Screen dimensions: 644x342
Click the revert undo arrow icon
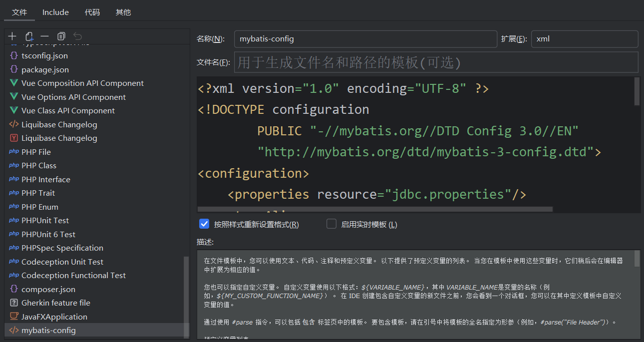click(77, 36)
